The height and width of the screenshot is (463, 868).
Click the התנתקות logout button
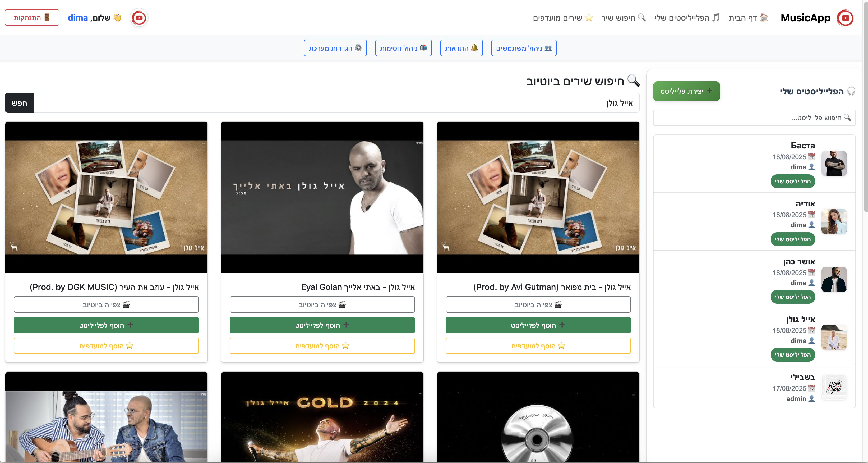pyautogui.click(x=32, y=17)
